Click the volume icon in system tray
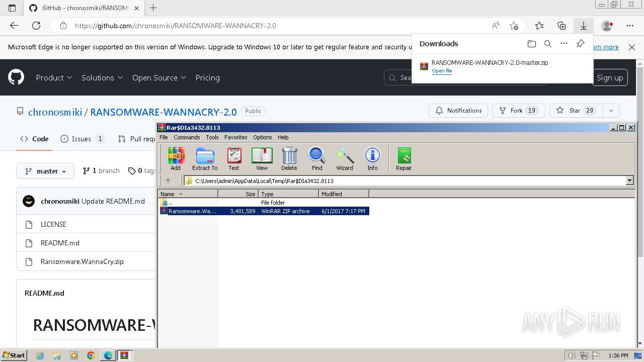Screen dimensions: 644x362 572,355
